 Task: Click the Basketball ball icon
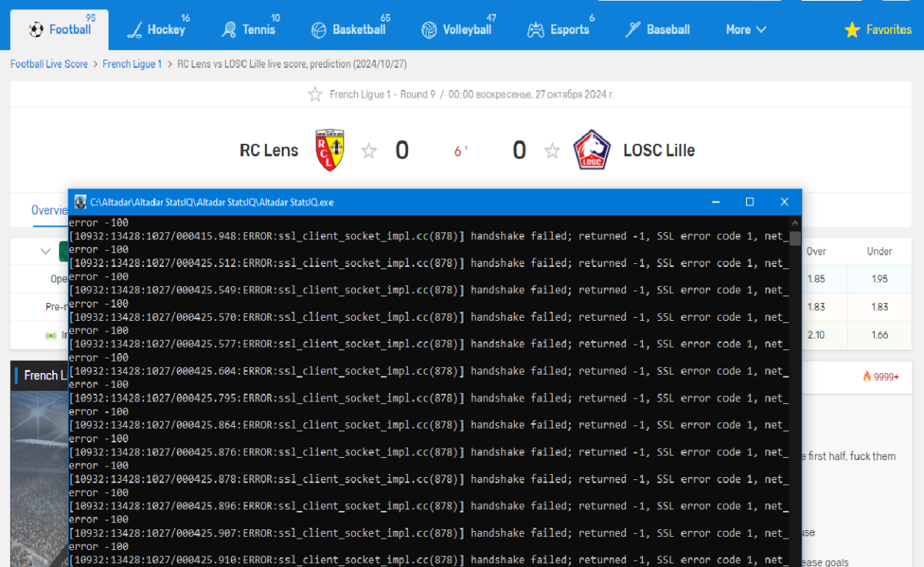319,30
